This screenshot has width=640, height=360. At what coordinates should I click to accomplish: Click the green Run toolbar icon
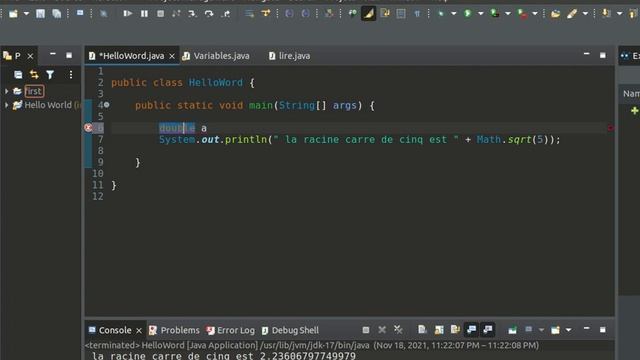click(468, 14)
